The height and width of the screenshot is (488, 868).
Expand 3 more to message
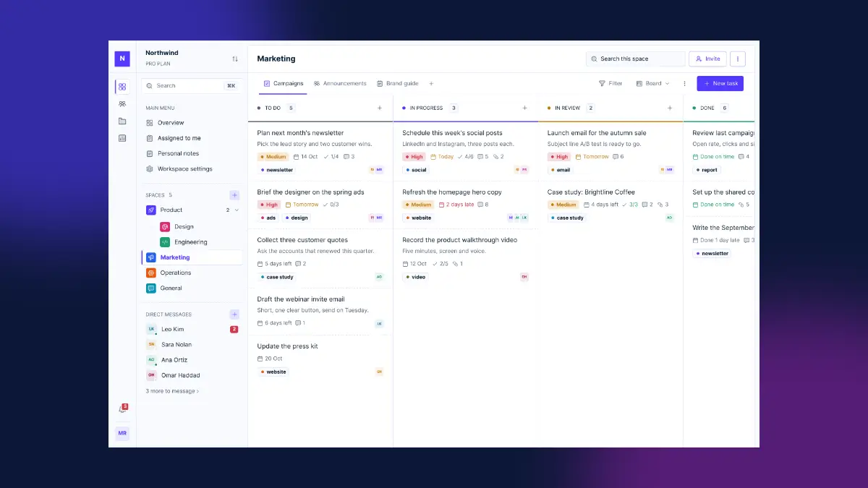(172, 391)
